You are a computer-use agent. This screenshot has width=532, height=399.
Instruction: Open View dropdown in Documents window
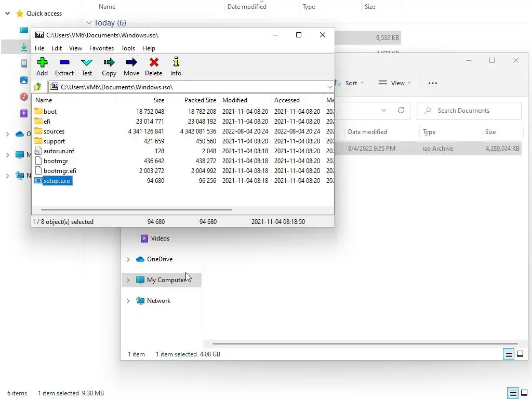point(395,83)
